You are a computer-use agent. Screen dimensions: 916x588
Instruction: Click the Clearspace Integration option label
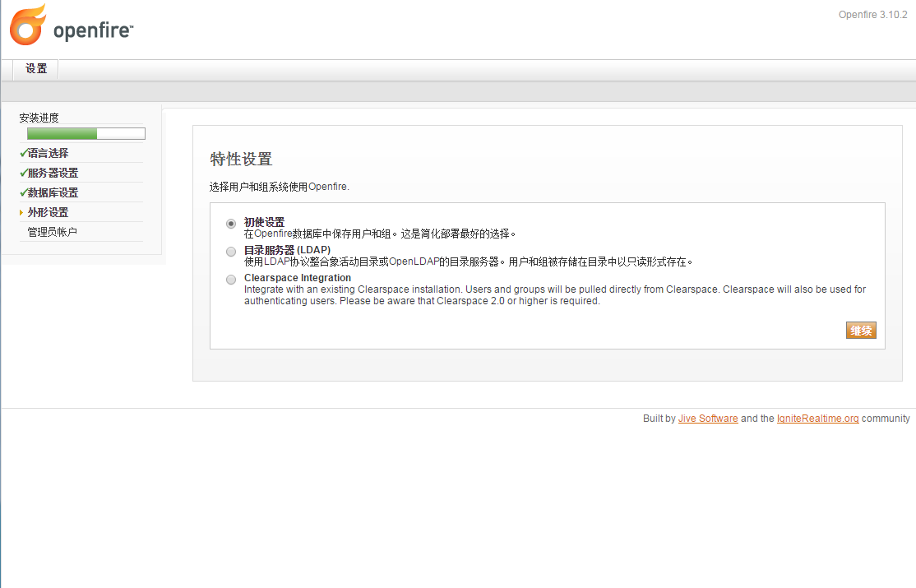[298, 278]
